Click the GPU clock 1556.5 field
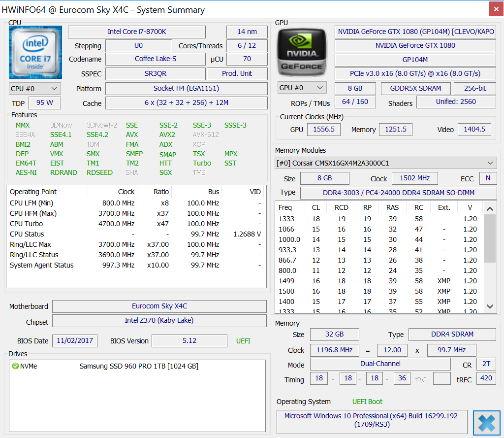This screenshot has height=438, width=504. (x=324, y=130)
